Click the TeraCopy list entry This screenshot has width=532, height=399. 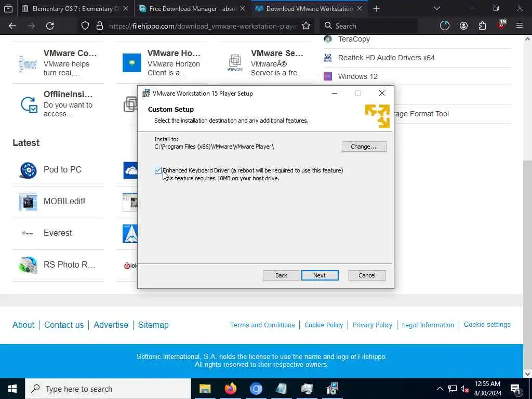[x=354, y=39]
